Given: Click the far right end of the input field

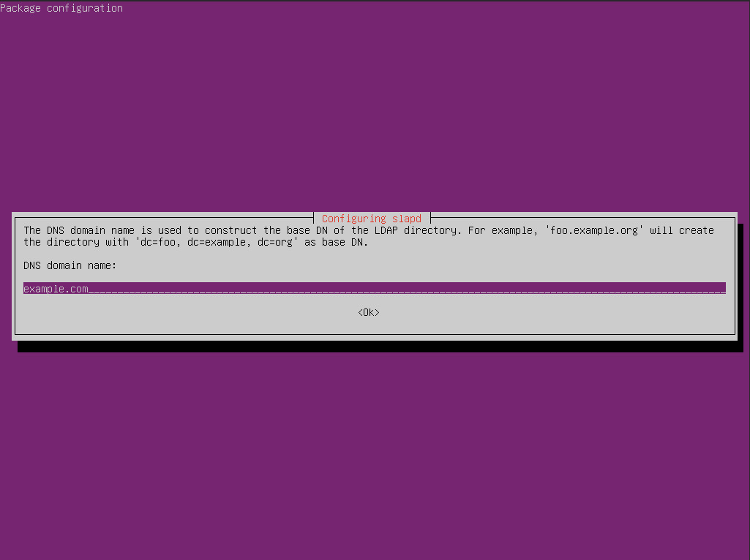Looking at the screenshot, I should [x=721, y=289].
